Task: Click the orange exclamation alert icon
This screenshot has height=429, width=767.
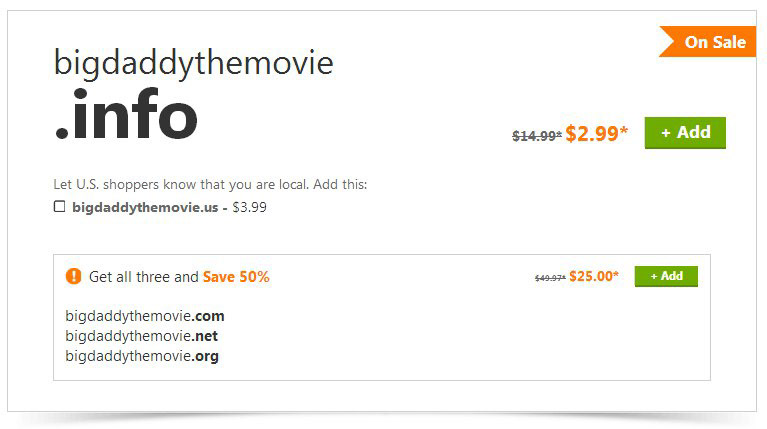Action: (x=73, y=276)
